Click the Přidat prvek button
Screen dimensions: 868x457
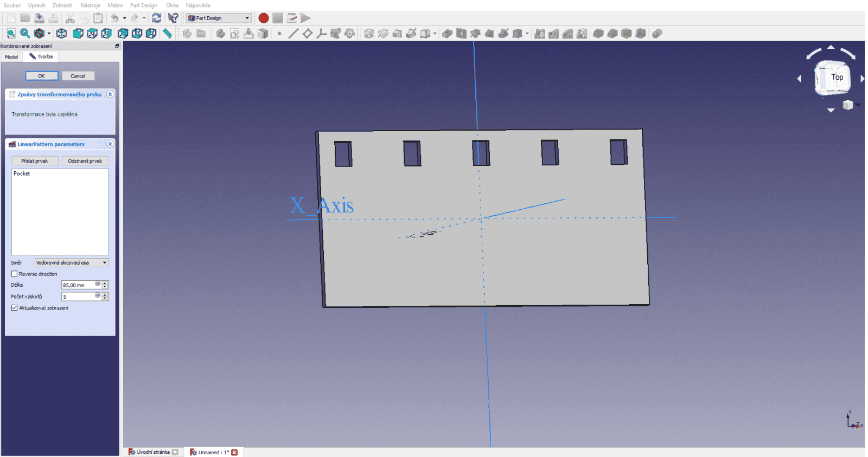pos(35,161)
